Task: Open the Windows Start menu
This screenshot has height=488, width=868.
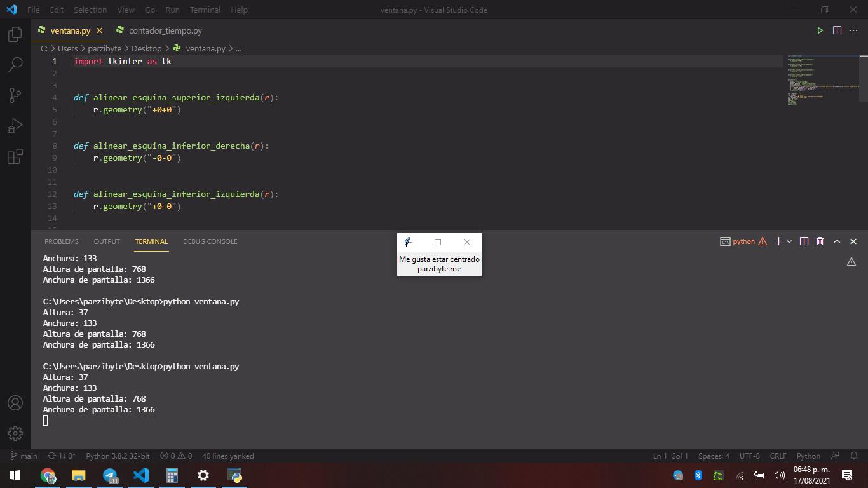Action: [15, 475]
